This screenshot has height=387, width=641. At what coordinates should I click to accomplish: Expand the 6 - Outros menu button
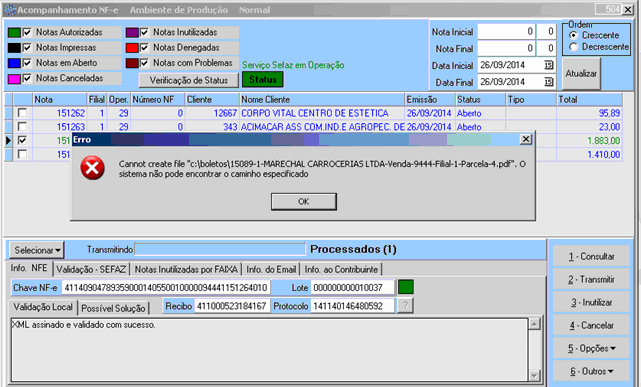click(x=591, y=371)
